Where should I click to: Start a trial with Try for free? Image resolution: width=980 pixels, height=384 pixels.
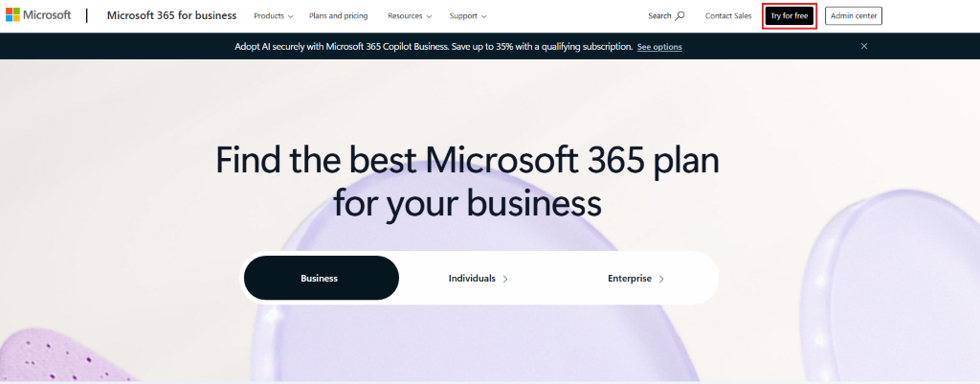point(790,15)
